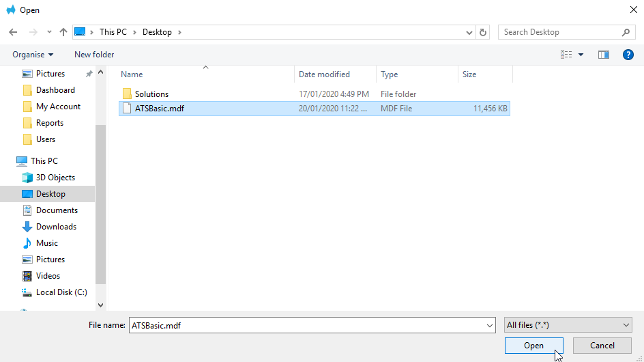Open Downloads in navigation pane
Image resolution: width=644 pixels, height=362 pixels.
coord(56,227)
